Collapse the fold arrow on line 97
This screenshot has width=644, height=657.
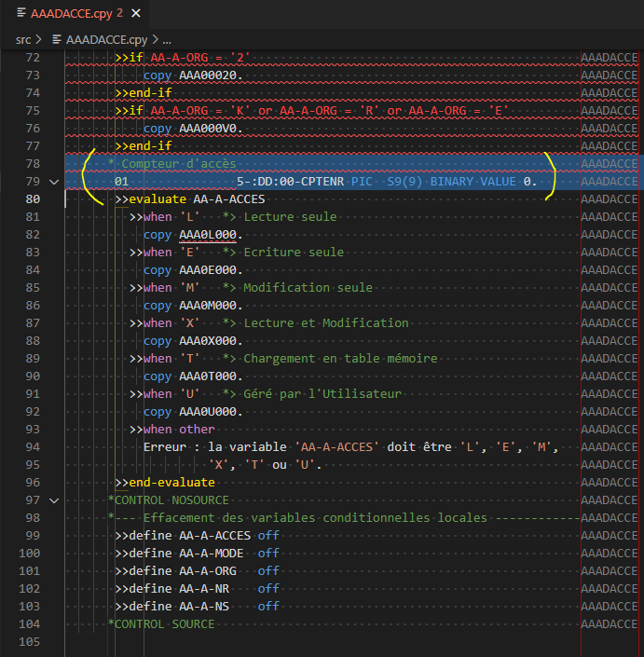tap(54, 500)
